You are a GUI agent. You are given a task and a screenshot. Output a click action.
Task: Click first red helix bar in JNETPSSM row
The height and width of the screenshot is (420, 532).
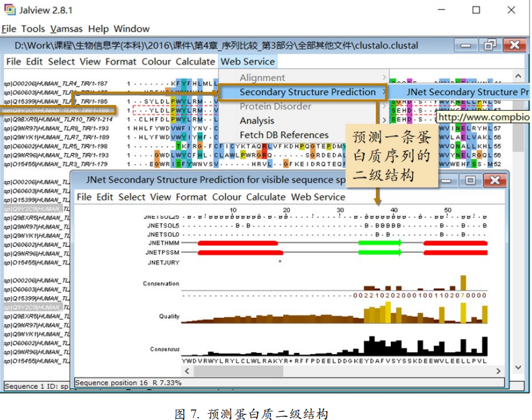(x=240, y=253)
